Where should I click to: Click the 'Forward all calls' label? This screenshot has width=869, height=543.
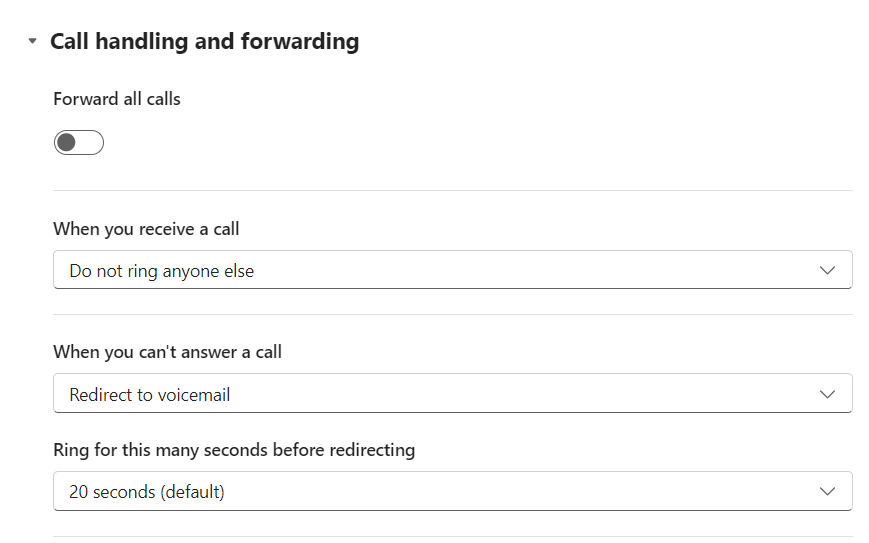point(117,99)
